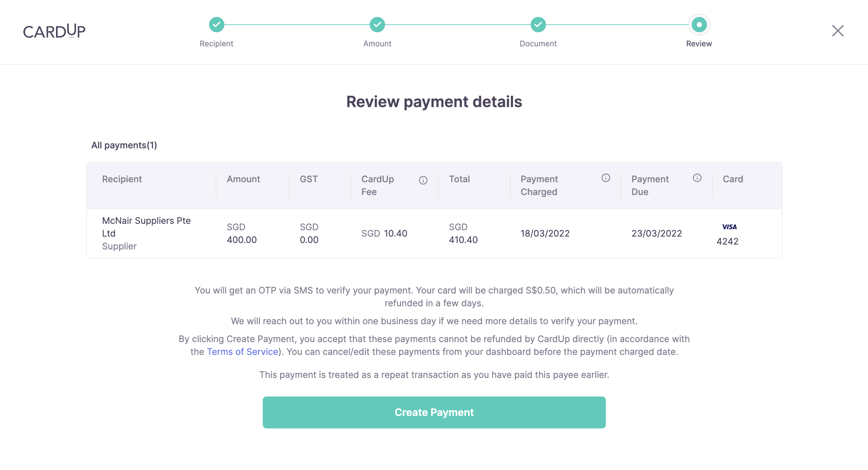
Task: Go to the Document step label
Action: tap(538, 44)
